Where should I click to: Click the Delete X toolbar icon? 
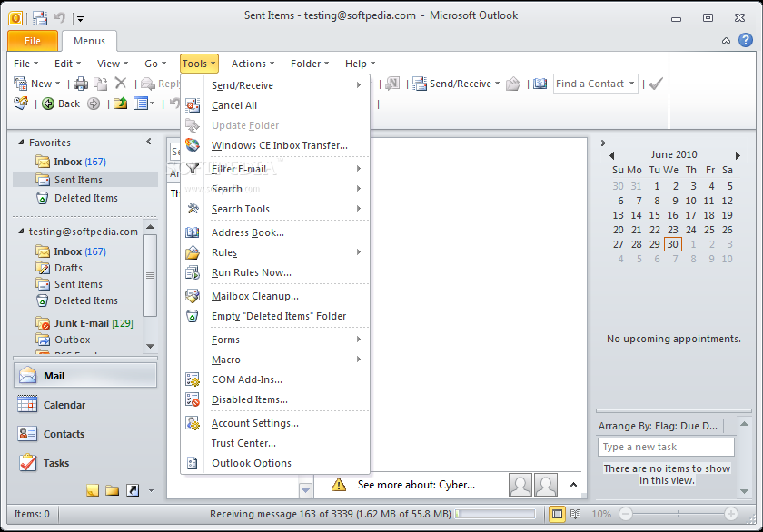tap(121, 84)
